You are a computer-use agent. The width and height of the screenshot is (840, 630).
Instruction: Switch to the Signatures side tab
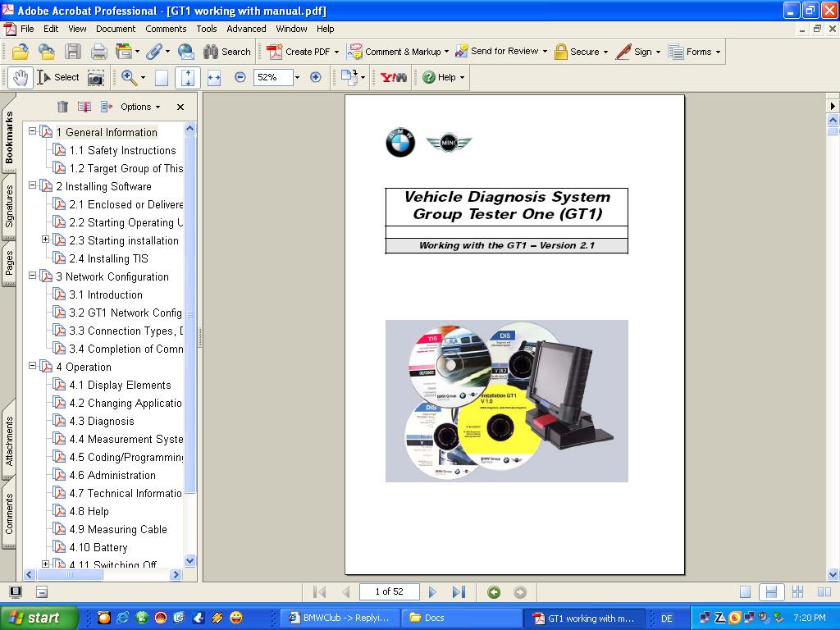click(x=9, y=206)
